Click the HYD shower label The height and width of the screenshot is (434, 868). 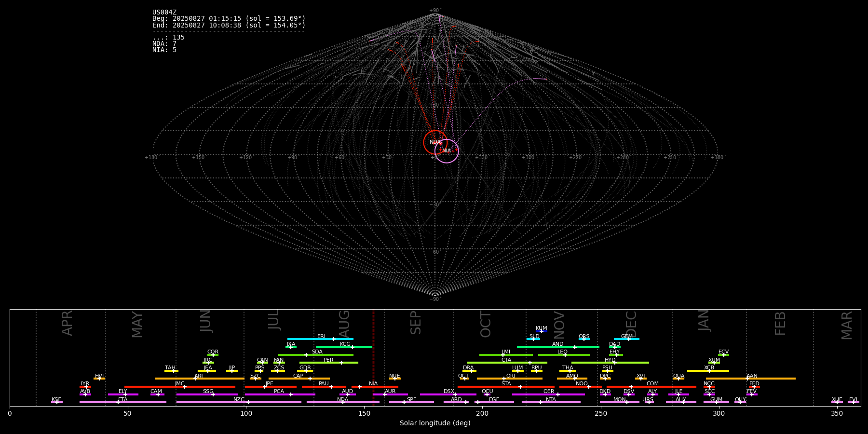tap(610, 360)
